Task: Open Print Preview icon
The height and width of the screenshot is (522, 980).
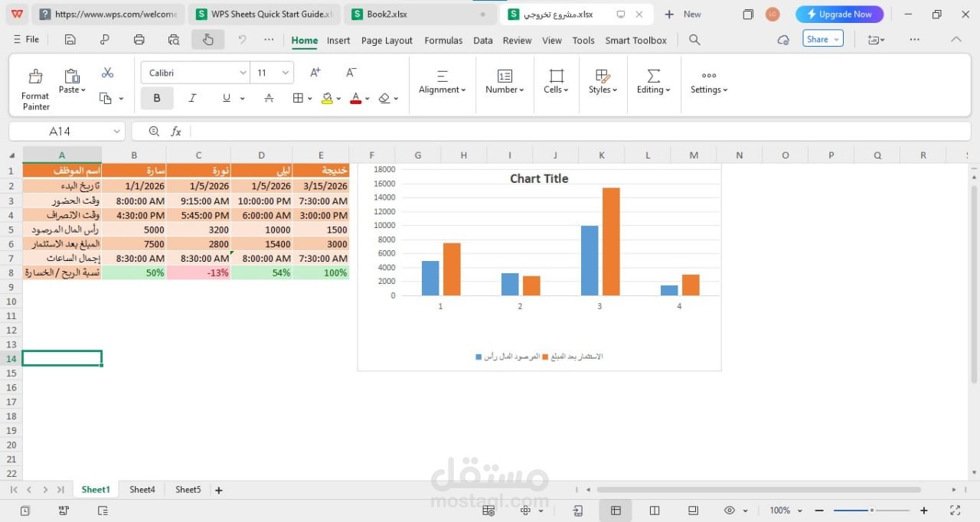Action: 174,40
